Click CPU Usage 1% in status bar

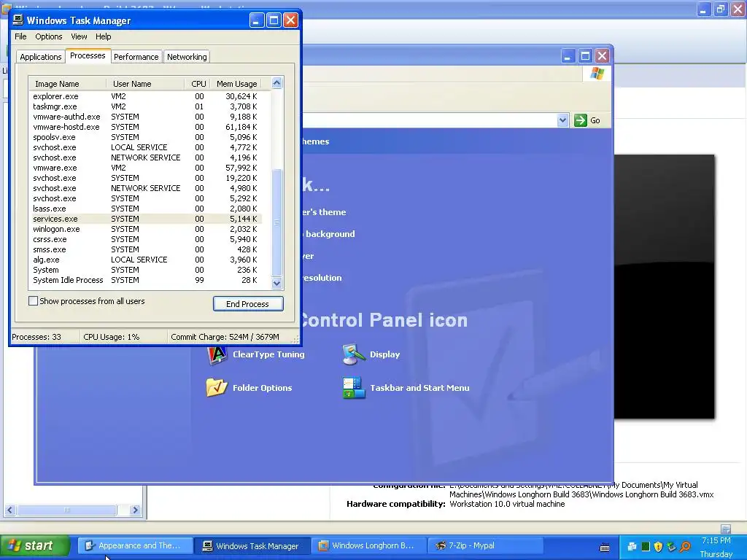point(112,337)
